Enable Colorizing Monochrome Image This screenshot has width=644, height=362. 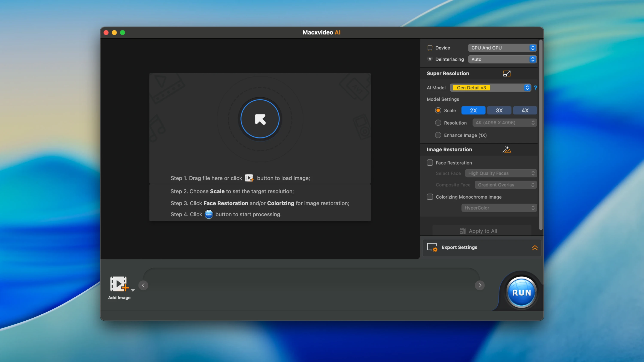[430, 197]
